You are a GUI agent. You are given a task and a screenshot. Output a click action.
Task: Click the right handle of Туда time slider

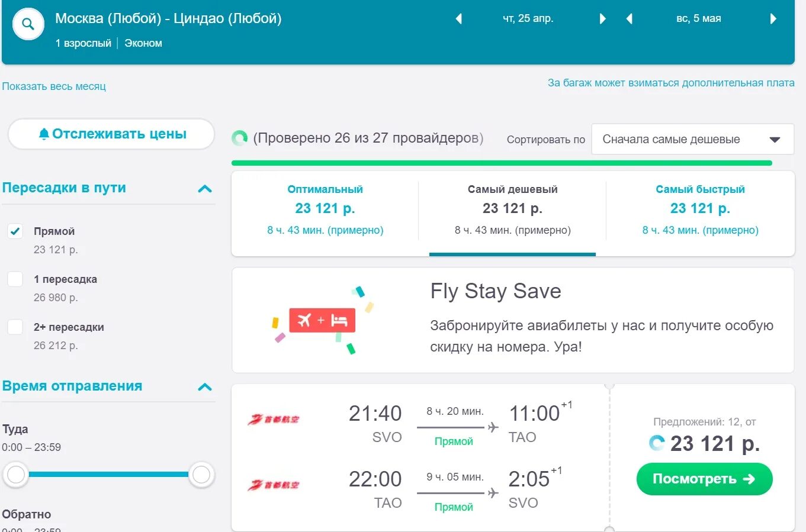tap(201, 474)
